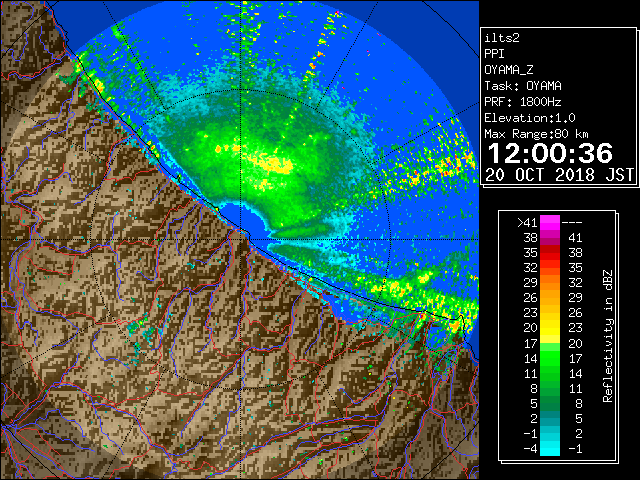Image resolution: width=640 pixels, height=480 pixels.
Task: Click the 'Elevation:1.0' text
Action: click(x=530, y=118)
